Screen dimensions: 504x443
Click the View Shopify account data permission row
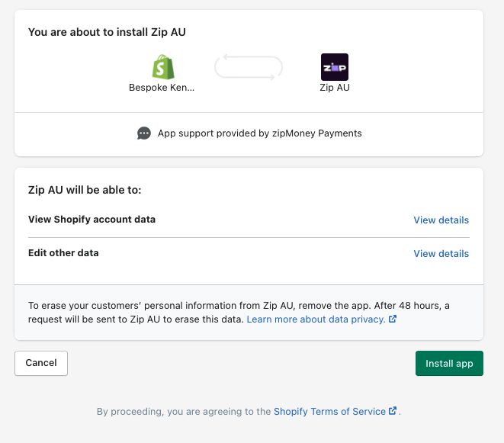(249, 220)
